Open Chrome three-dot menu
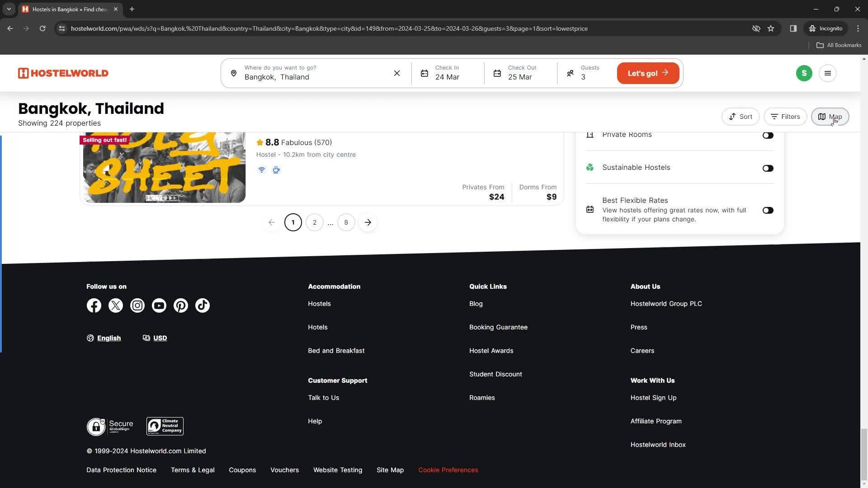868x488 pixels. coord(858,28)
